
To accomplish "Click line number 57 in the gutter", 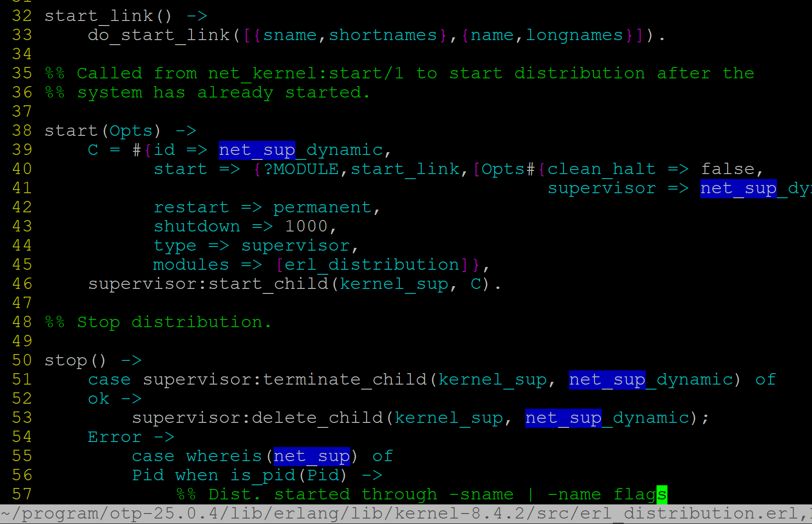I will (x=22, y=494).
